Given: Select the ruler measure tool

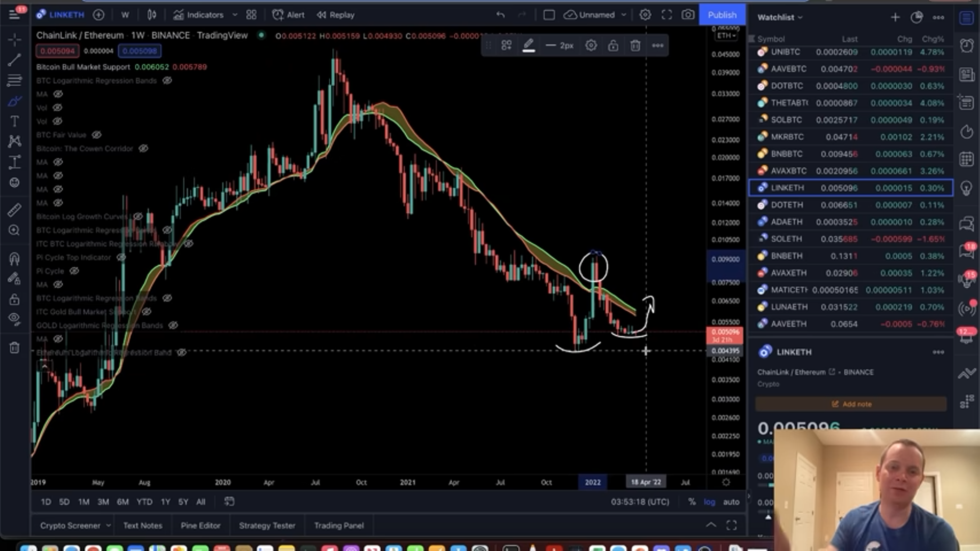Looking at the screenshot, I should tap(14, 210).
